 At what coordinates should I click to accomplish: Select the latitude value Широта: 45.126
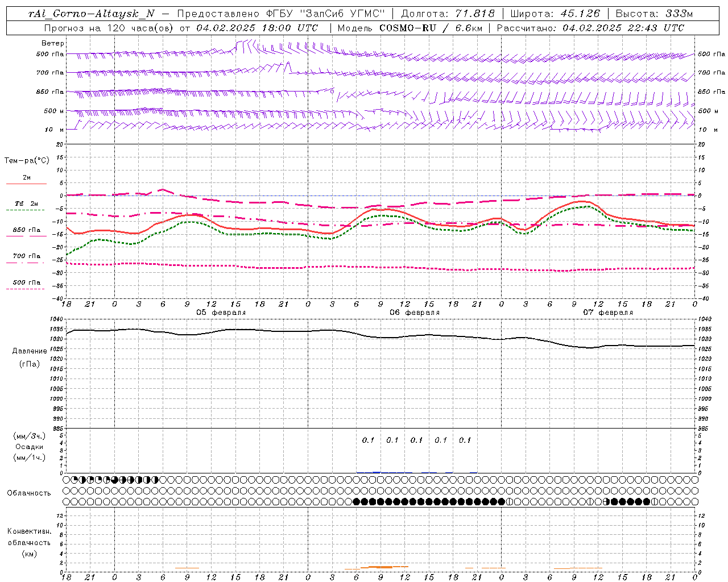555,14
